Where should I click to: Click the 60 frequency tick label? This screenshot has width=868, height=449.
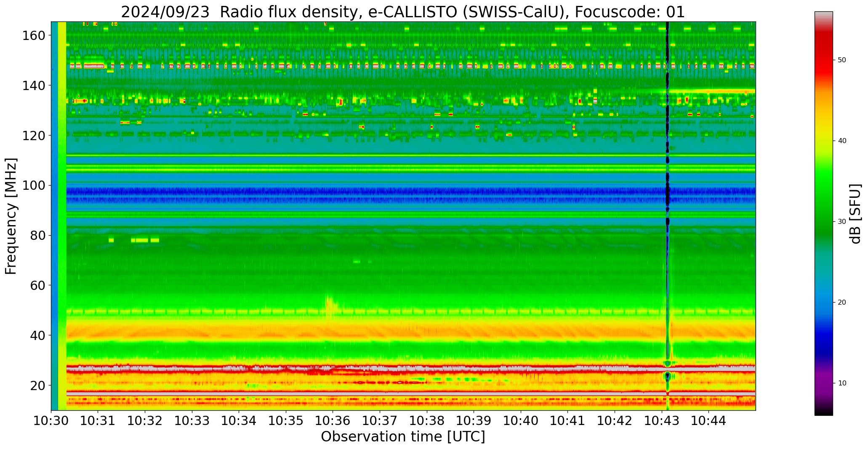pyautogui.click(x=37, y=285)
